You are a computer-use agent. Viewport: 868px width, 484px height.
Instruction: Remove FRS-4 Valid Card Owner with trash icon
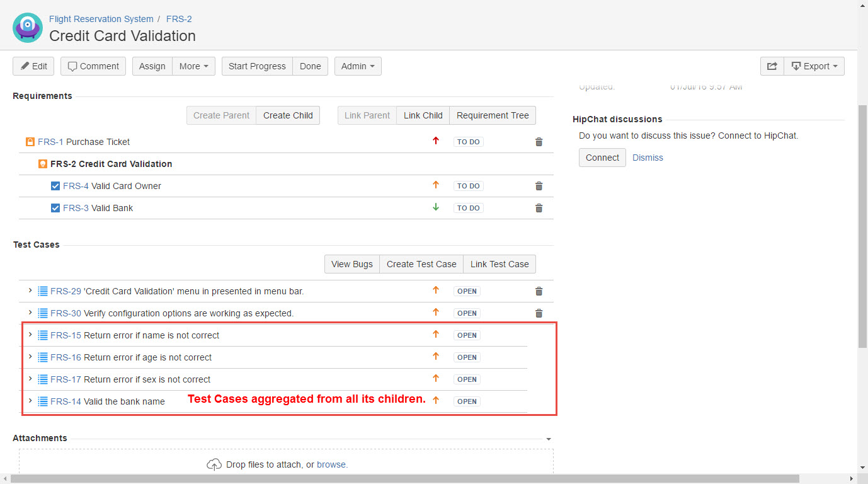[x=539, y=187]
